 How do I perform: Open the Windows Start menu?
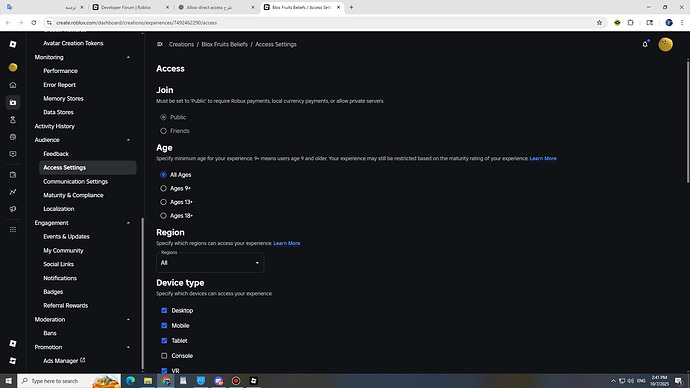click(x=8, y=381)
